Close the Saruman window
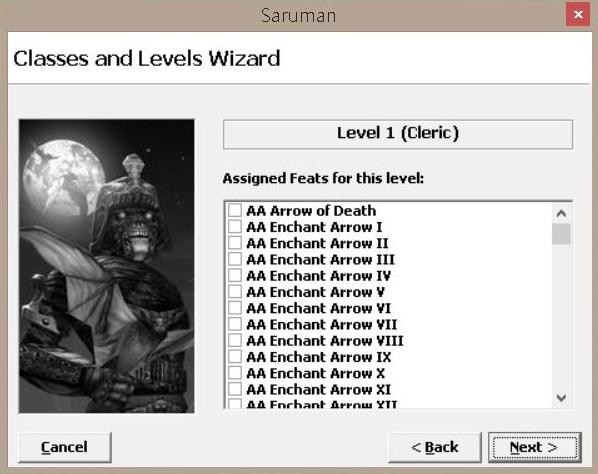 578,14
